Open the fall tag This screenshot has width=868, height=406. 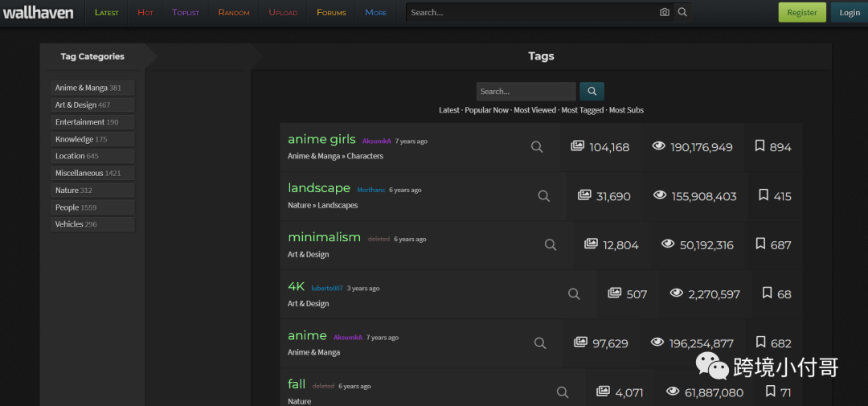click(297, 383)
